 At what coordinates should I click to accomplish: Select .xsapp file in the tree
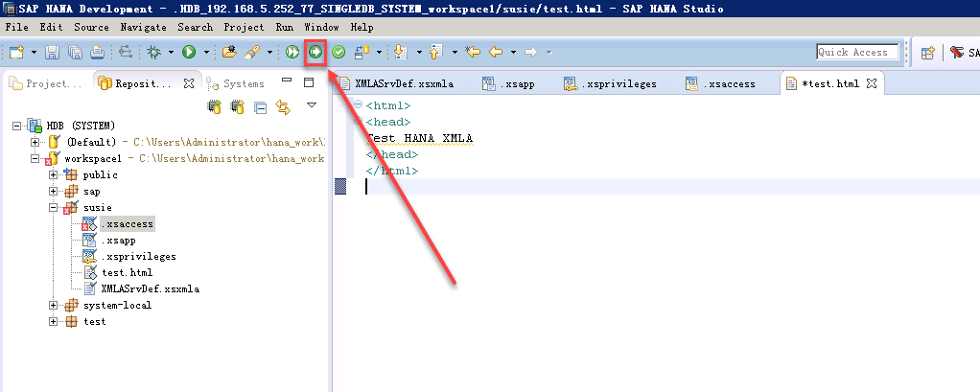tap(119, 241)
